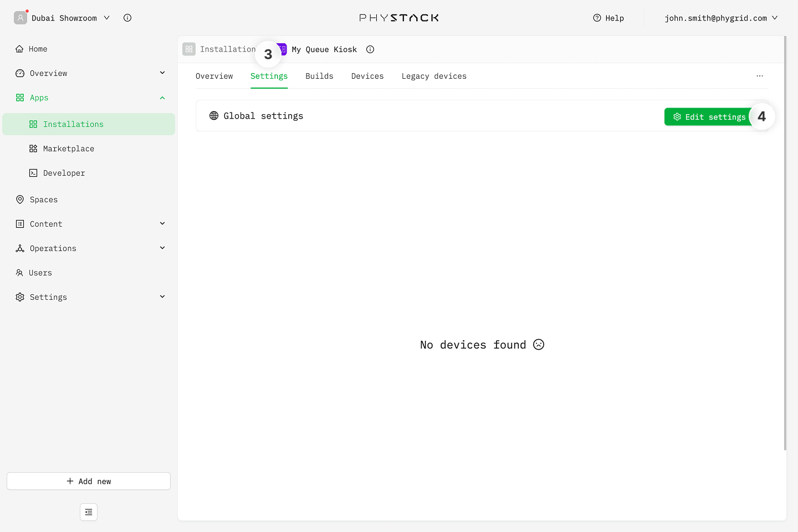798x532 pixels.
Task: Open Users page in sidebar
Action: 40,273
